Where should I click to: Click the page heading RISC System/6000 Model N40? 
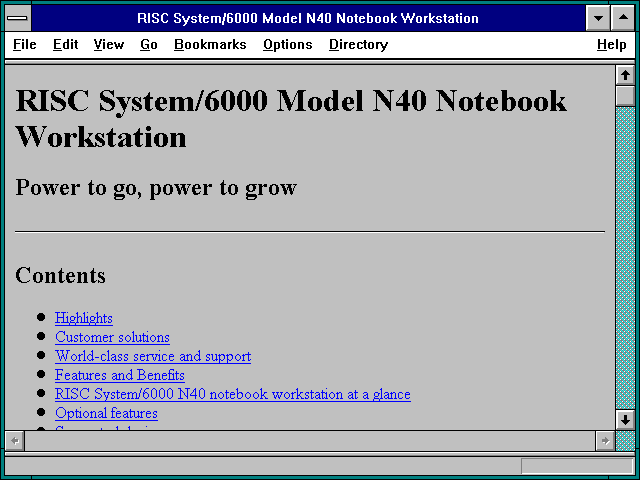point(291,118)
